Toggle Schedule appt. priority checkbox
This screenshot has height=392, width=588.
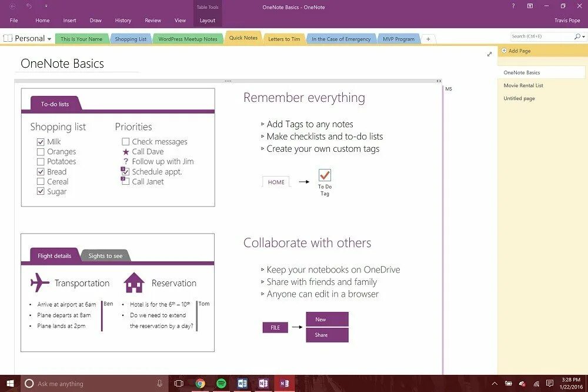pyautogui.click(x=126, y=172)
